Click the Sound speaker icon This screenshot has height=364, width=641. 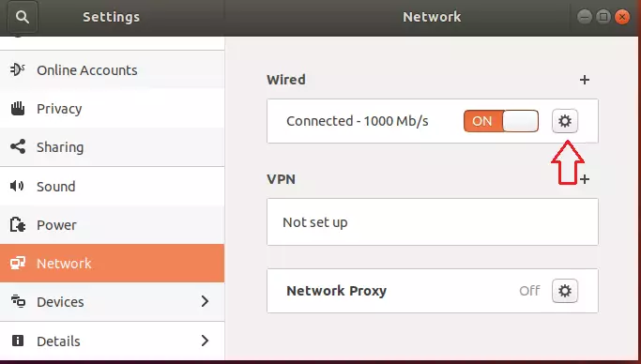17,186
